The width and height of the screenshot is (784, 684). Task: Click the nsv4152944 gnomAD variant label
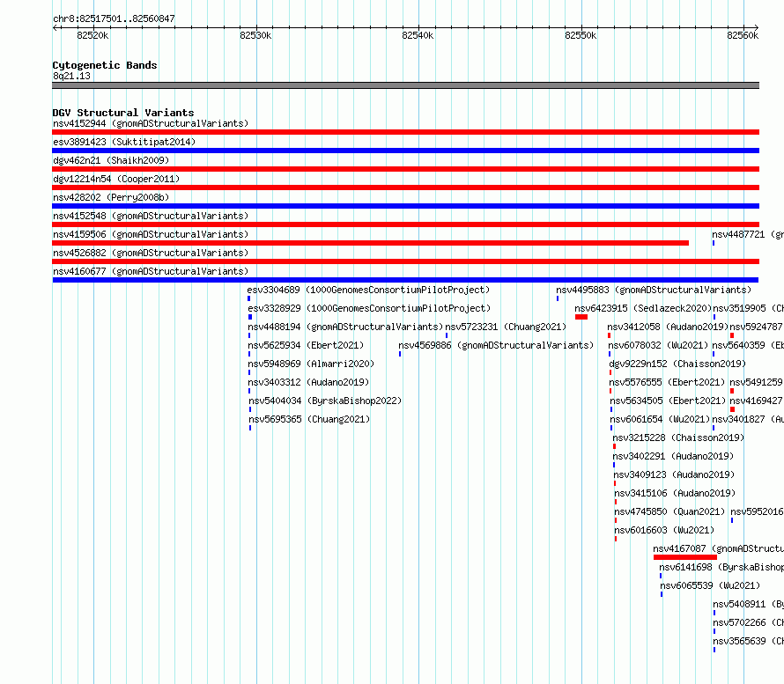tap(151, 123)
